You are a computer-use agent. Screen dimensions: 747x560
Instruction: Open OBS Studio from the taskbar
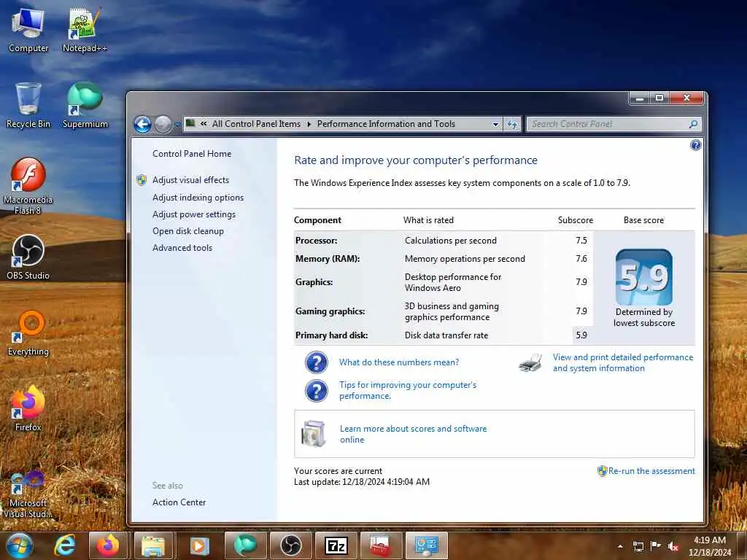[290, 545]
